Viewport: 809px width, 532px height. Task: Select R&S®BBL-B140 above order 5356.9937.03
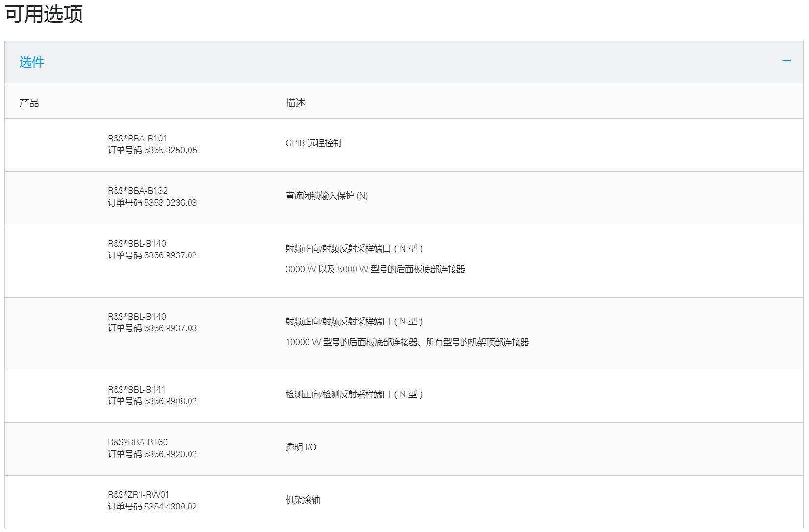[x=137, y=317]
